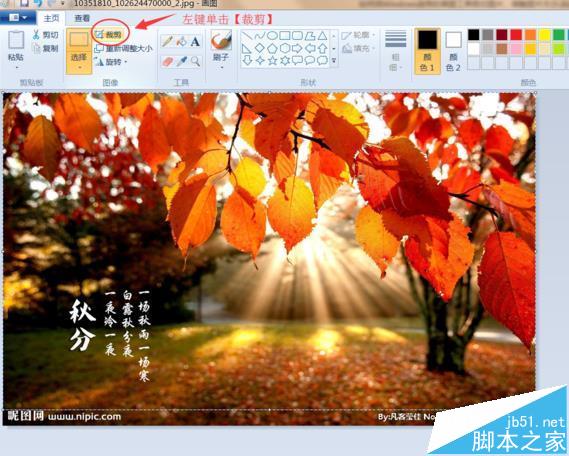Pick the yellow palette color
Viewport: 569px width, 456px height.
pos(545,35)
